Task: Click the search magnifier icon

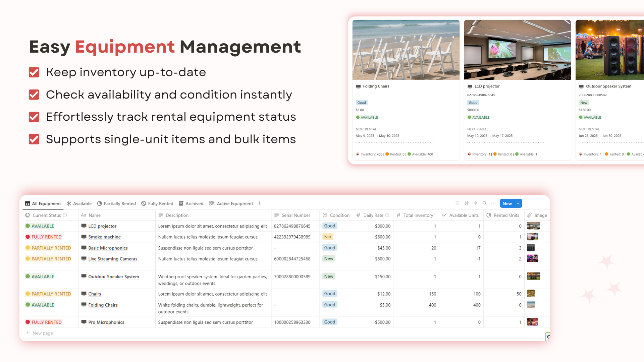Action: (x=484, y=203)
